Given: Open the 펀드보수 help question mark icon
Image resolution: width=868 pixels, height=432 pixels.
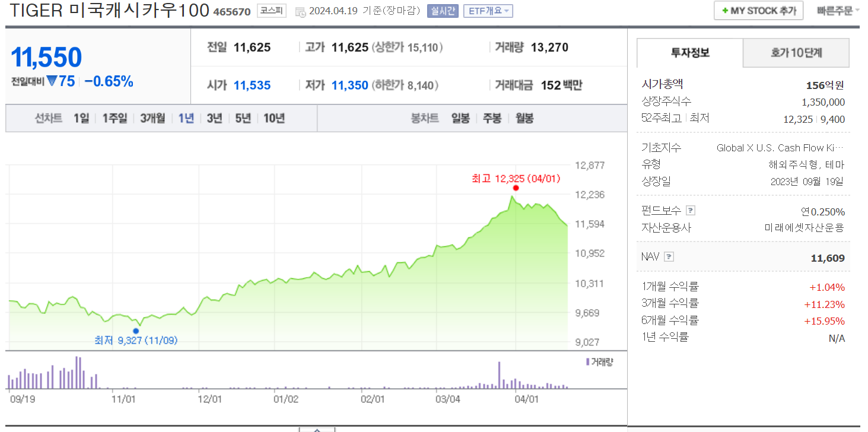Looking at the screenshot, I should (691, 210).
